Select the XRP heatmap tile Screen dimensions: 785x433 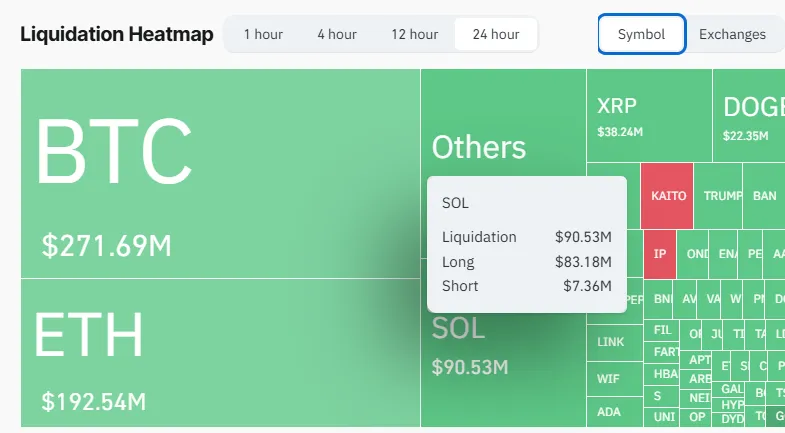click(648, 116)
